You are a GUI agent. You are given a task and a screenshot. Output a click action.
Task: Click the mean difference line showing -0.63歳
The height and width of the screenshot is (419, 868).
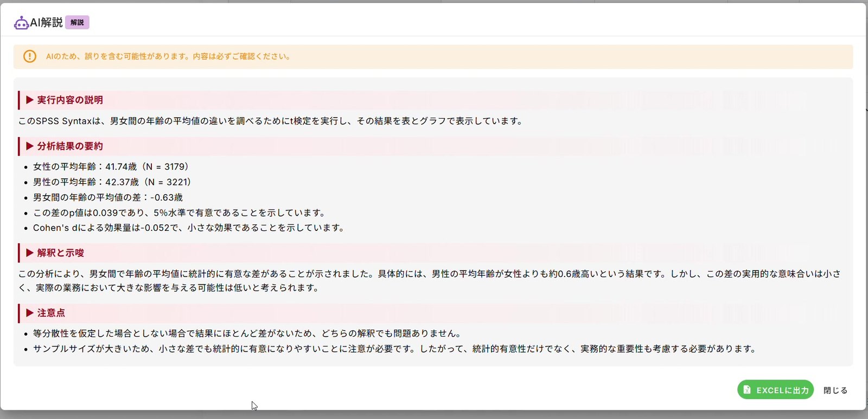click(x=108, y=197)
